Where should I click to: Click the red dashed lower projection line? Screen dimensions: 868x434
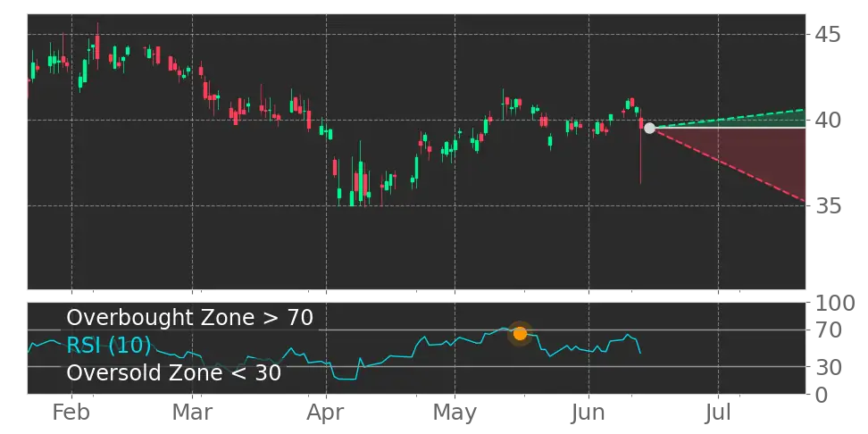coord(728,164)
